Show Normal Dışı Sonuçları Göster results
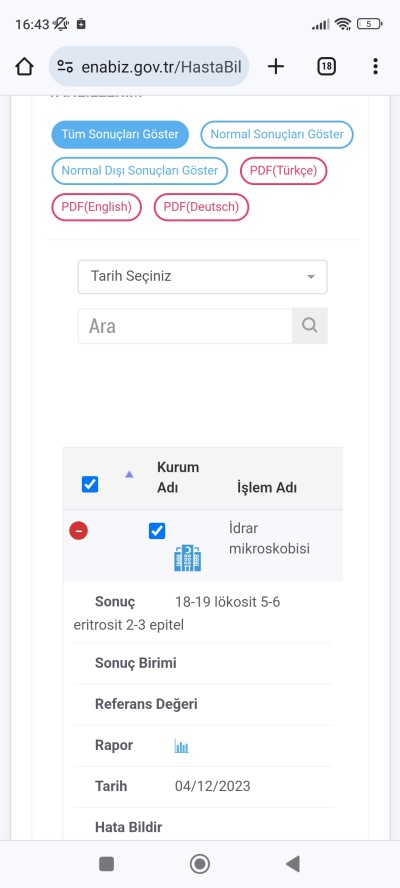The image size is (400, 888). (140, 170)
